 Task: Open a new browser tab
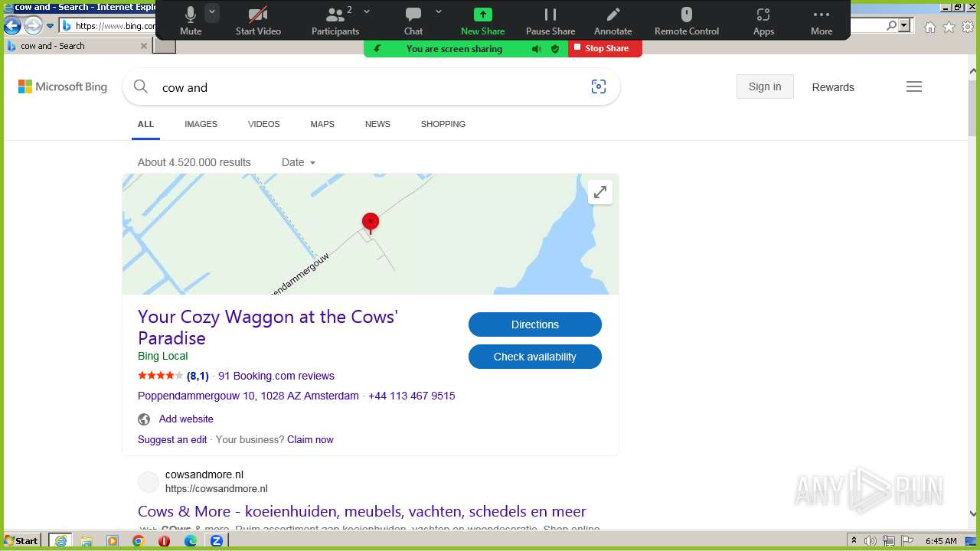[x=164, y=46]
